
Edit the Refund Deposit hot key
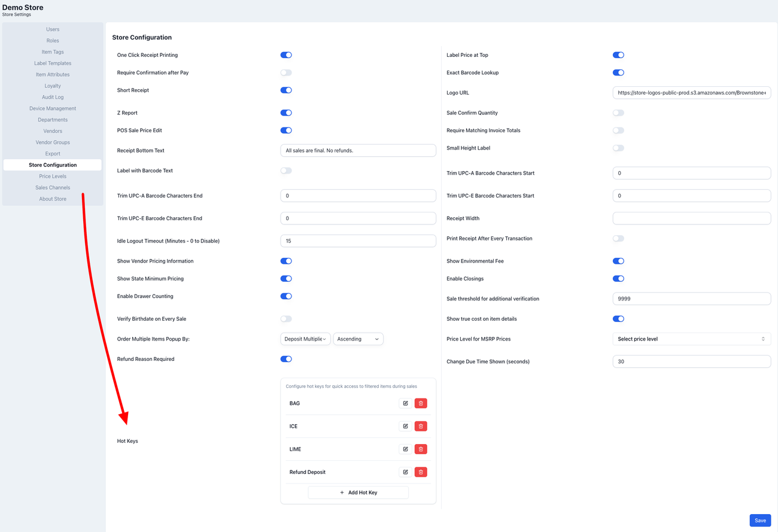[405, 472]
